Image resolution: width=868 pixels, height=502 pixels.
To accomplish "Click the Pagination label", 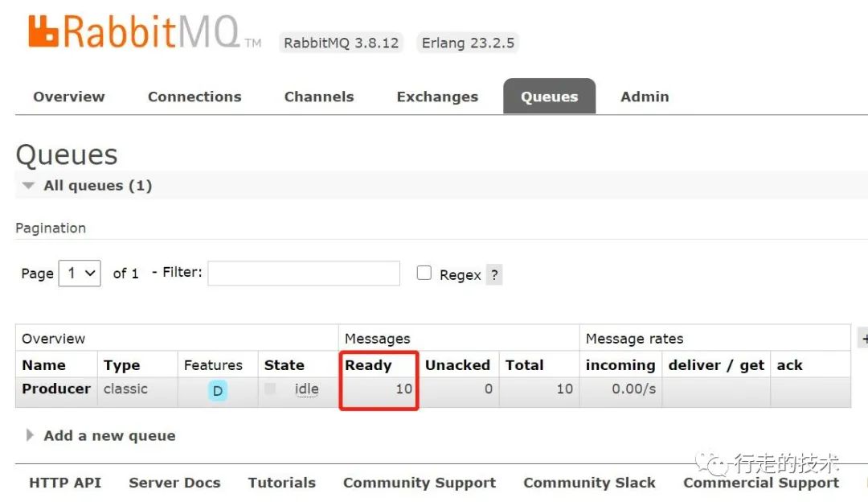I will [x=51, y=228].
